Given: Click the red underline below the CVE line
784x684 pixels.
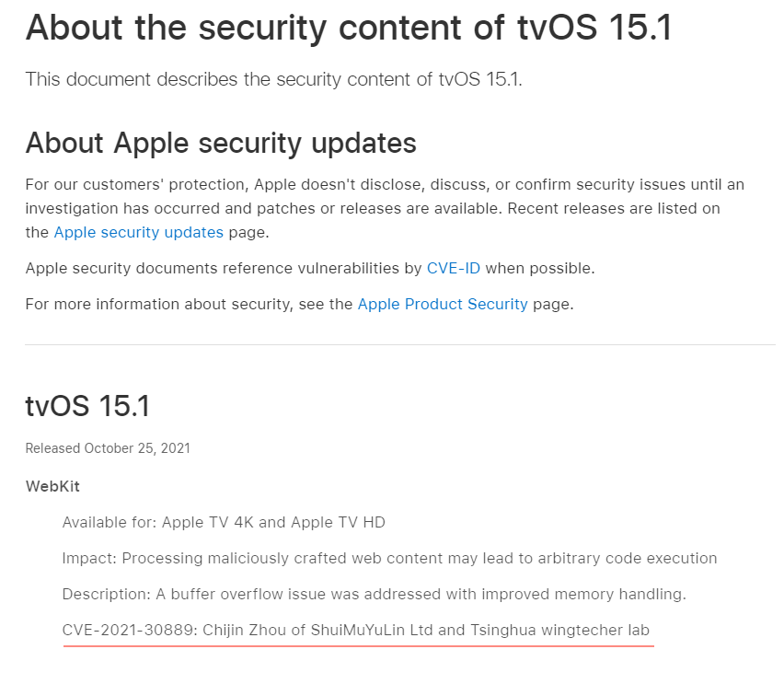Looking at the screenshot, I should coord(359,646).
